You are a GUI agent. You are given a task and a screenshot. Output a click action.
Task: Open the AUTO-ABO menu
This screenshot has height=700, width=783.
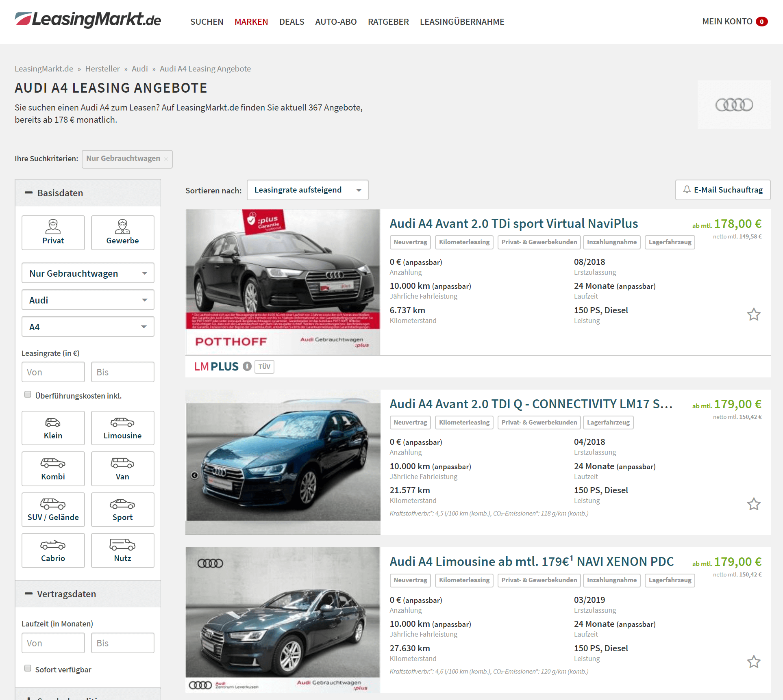(336, 22)
